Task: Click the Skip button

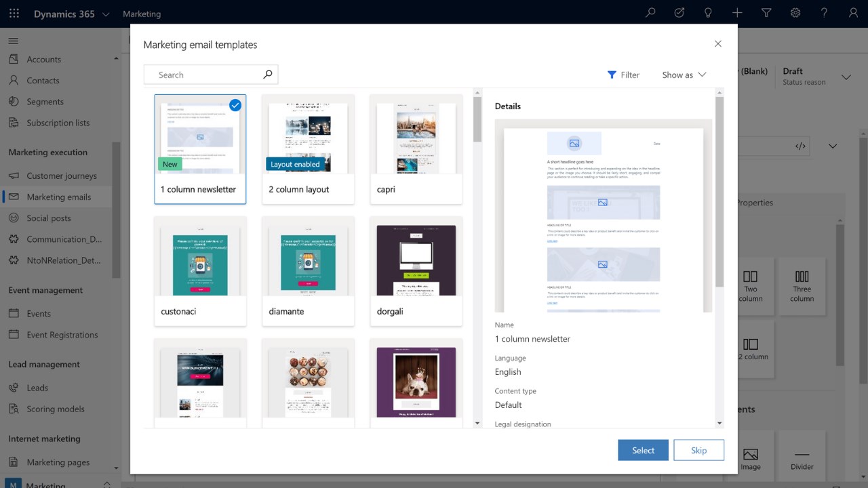Action: click(698, 450)
